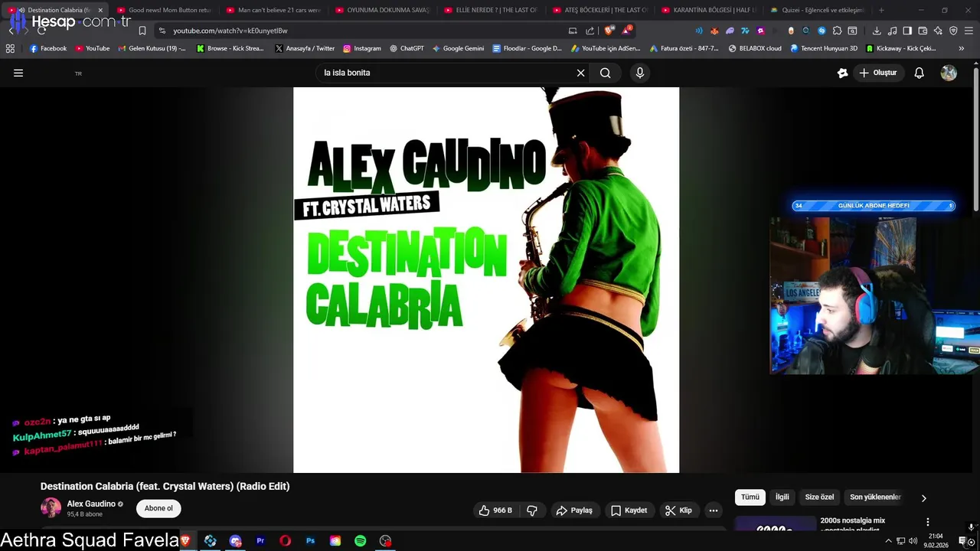The width and height of the screenshot is (980, 551).
Task: Create a clip with Klip button
Action: 678,510
